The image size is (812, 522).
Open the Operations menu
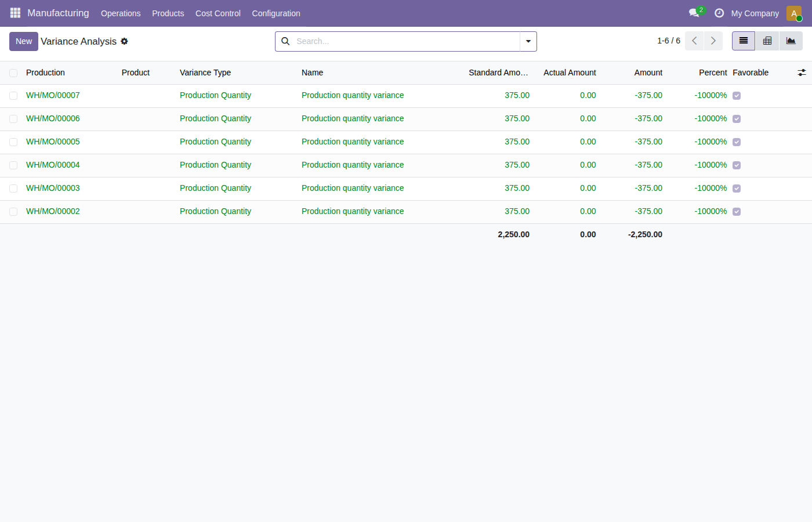click(121, 13)
